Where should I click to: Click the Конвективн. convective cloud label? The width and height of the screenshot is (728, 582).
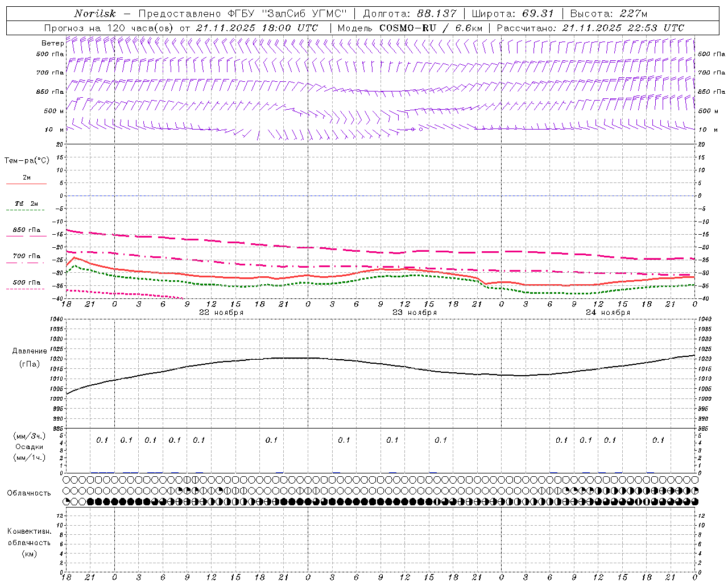coord(29,531)
